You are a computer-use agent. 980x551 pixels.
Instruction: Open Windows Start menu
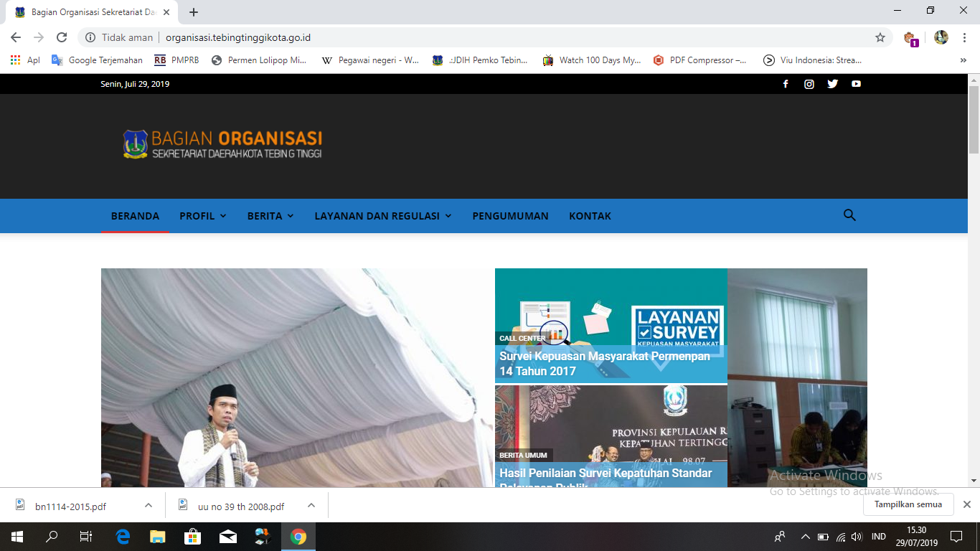click(17, 536)
